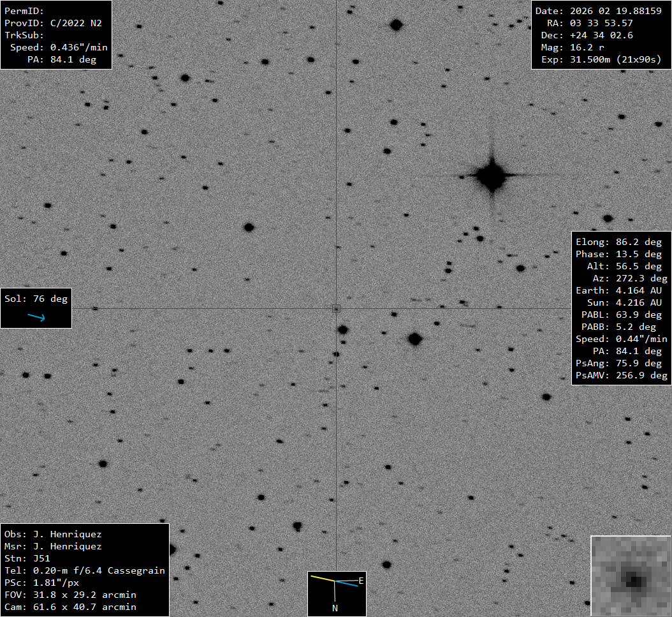Select the bright star with diffraction spikes
The image size is (672, 617).
492,175
